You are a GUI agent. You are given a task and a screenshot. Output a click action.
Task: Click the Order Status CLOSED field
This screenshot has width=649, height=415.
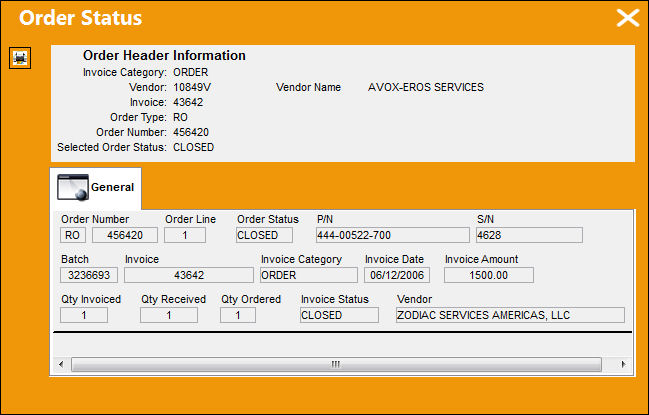coord(264,235)
